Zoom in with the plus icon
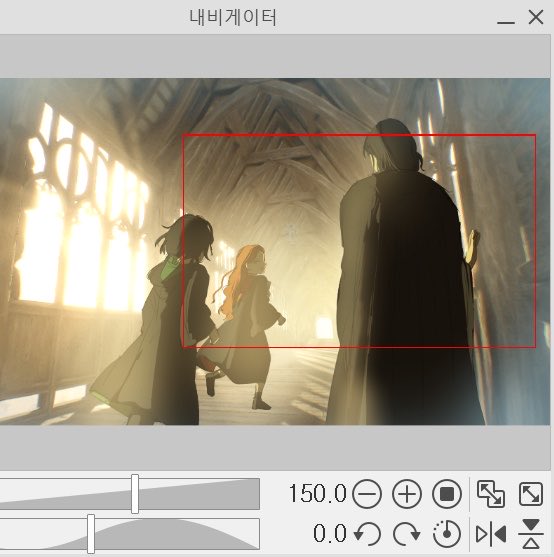 (407, 494)
